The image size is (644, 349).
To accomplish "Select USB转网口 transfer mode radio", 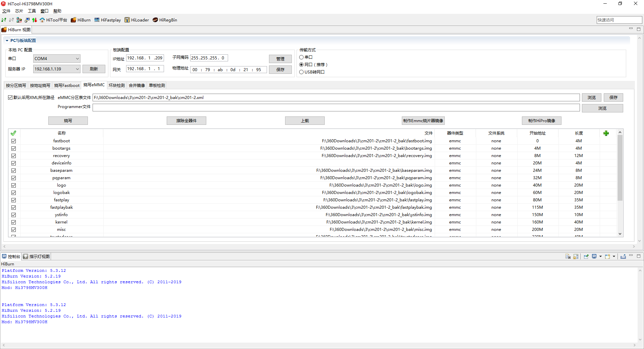I will 302,72.
